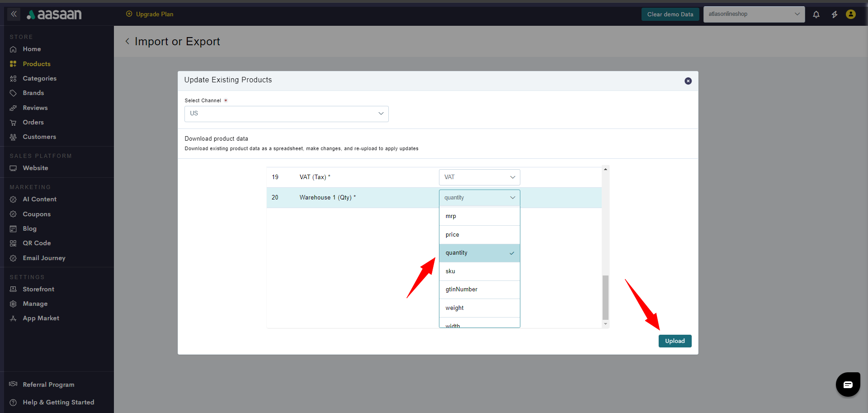868x413 pixels.
Task: Click the notifications bell icon
Action: pyautogui.click(x=816, y=14)
